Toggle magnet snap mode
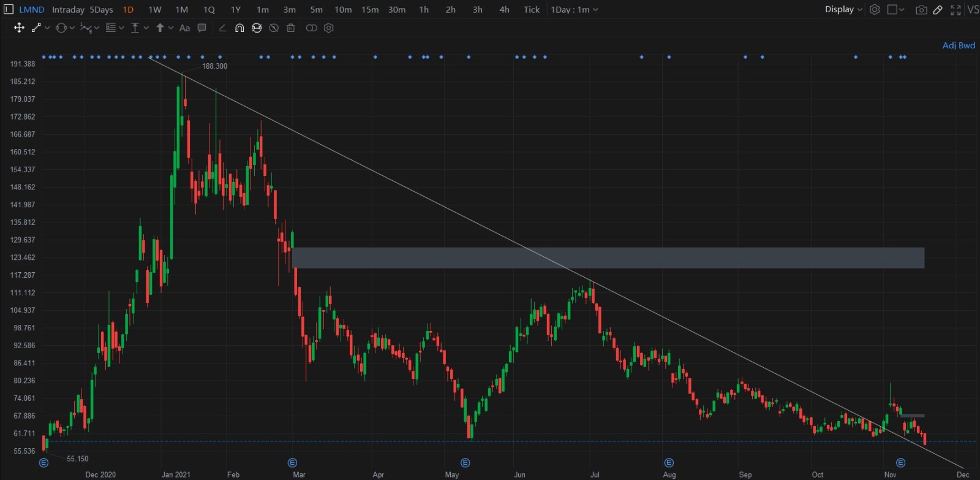The image size is (980, 480). pyautogui.click(x=239, y=28)
